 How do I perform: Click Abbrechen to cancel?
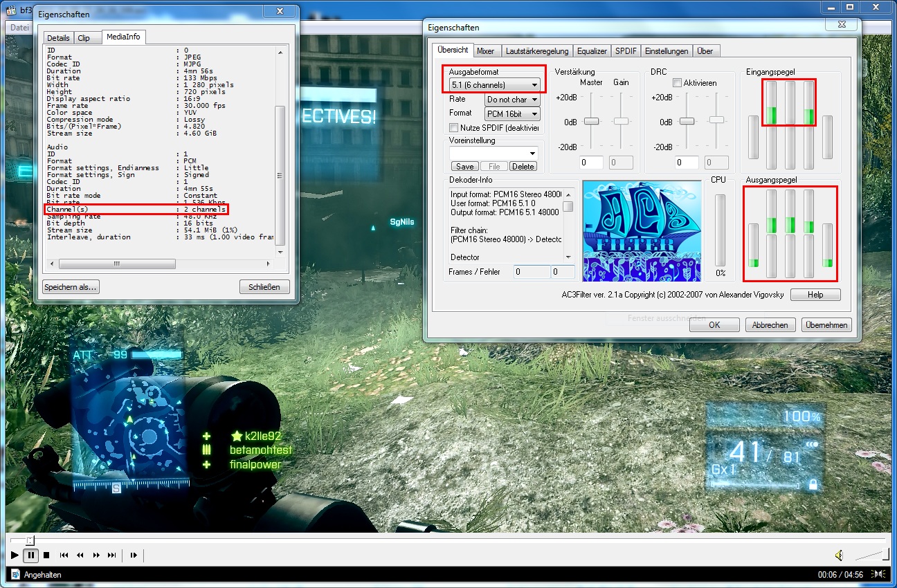tap(770, 325)
